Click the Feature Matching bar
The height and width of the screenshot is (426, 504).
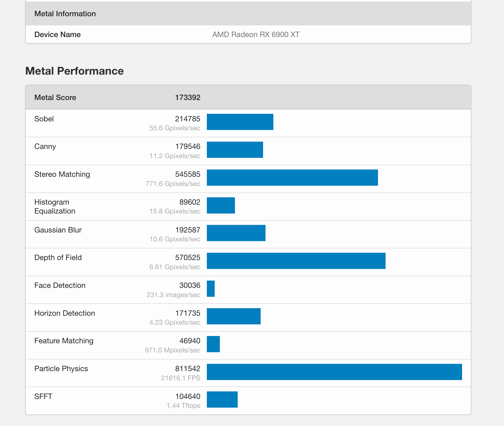coord(213,344)
